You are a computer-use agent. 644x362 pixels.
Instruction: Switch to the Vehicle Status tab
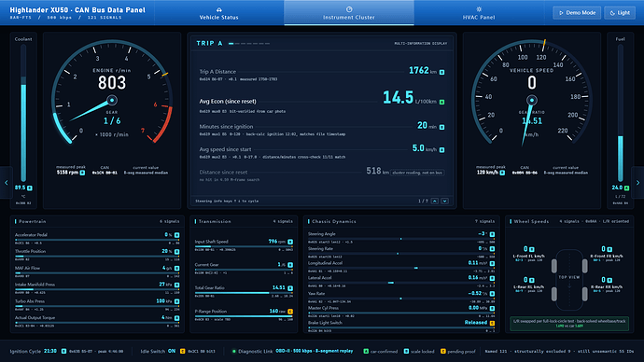[x=219, y=13]
